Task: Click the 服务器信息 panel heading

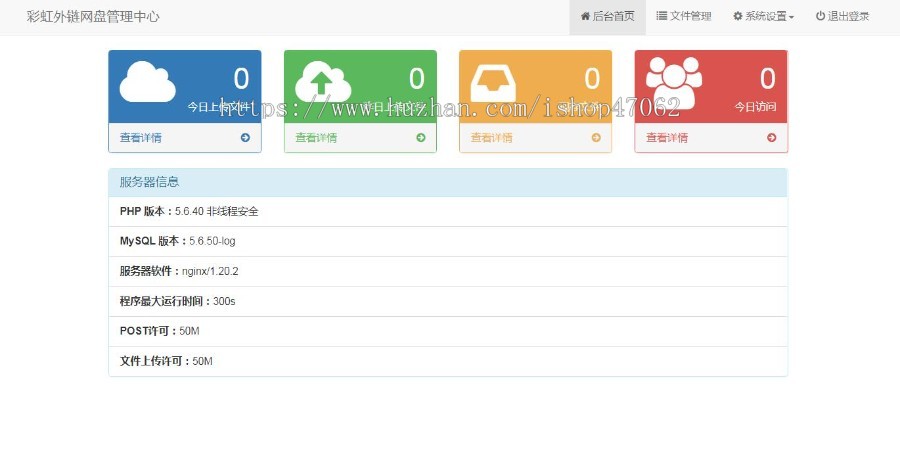Action: point(448,182)
